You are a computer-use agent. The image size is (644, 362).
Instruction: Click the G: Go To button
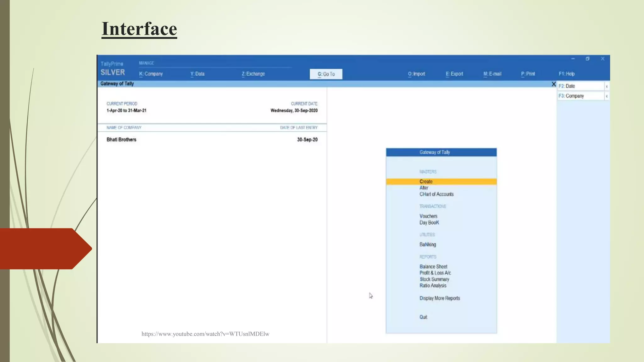[x=326, y=74]
